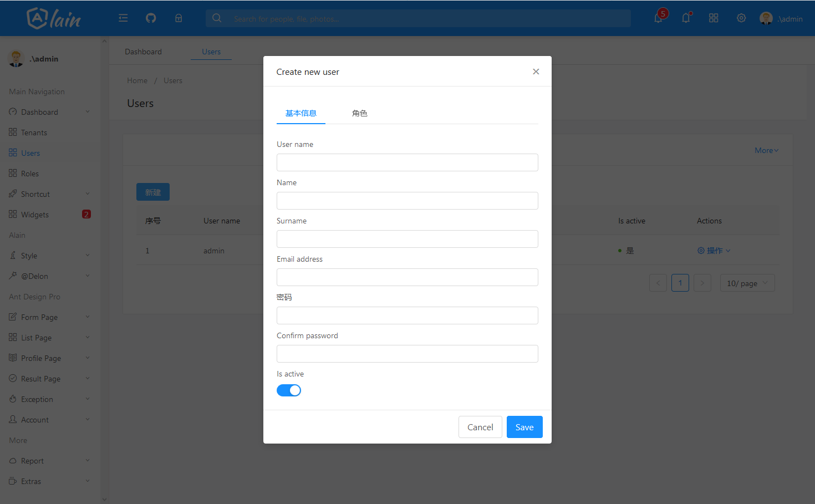Switch to the 基本信息 tab

(301, 113)
